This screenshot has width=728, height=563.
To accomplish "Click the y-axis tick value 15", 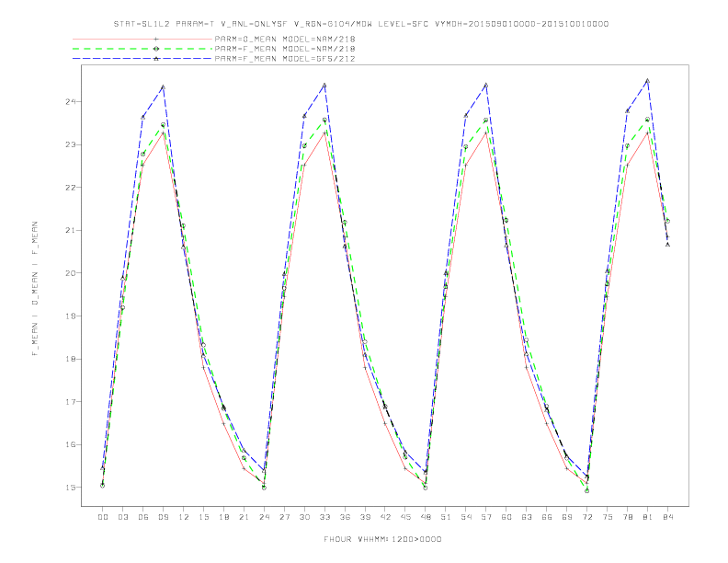I will click(71, 488).
